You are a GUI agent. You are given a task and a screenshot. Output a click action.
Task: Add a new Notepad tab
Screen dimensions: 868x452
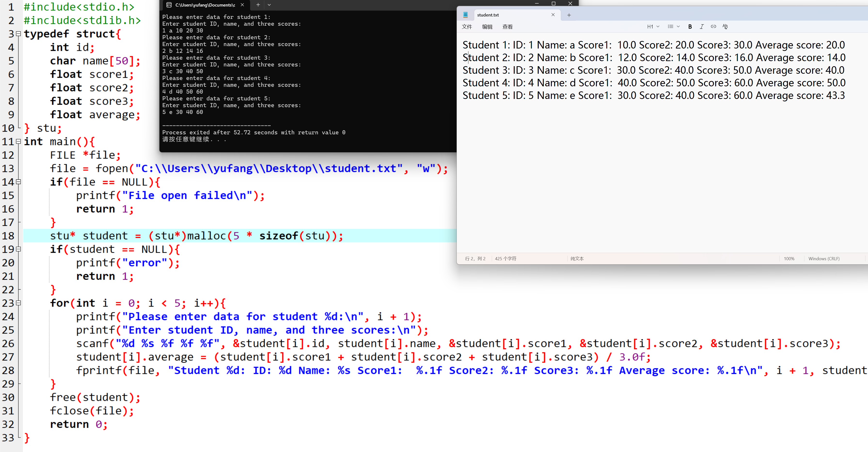pyautogui.click(x=569, y=15)
